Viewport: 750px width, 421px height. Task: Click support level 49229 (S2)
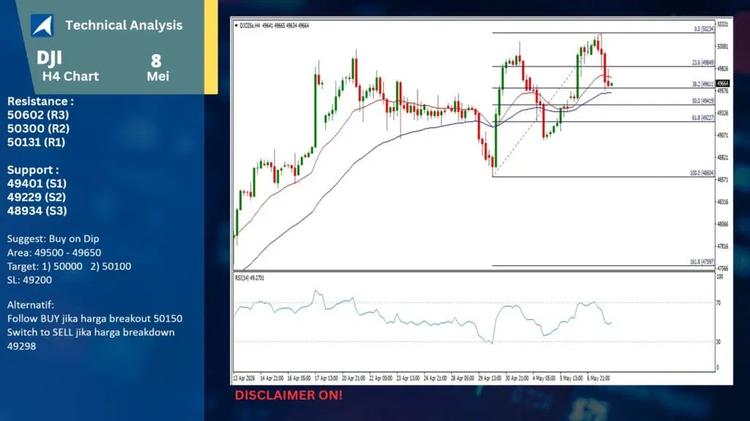point(37,197)
